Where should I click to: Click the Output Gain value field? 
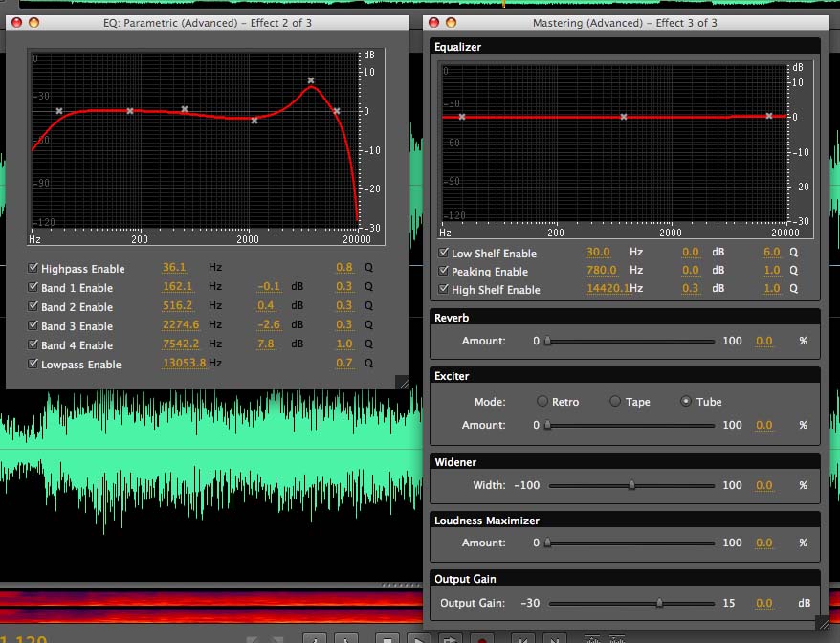click(763, 603)
